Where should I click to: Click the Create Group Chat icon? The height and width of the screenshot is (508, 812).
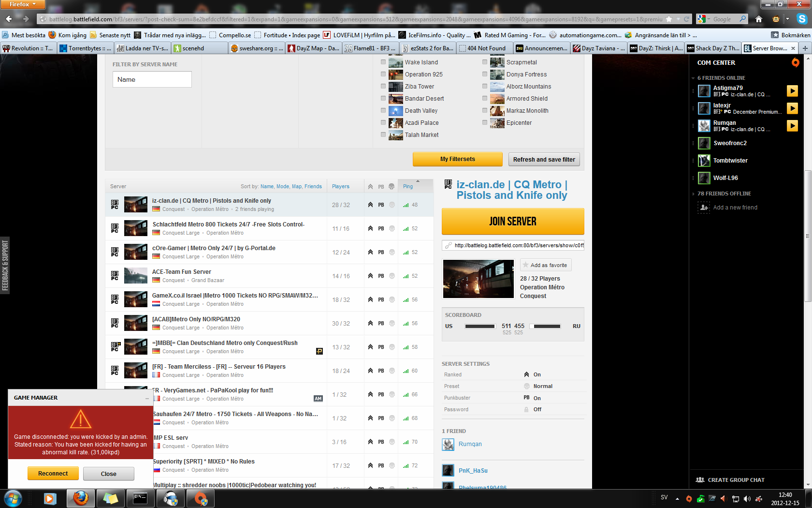[x=700, y=480]
